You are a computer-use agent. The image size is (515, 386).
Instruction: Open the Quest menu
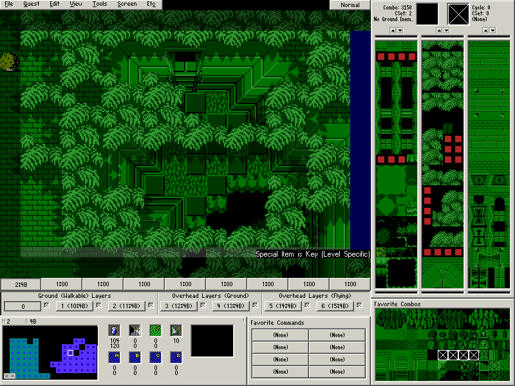(31, 4)
